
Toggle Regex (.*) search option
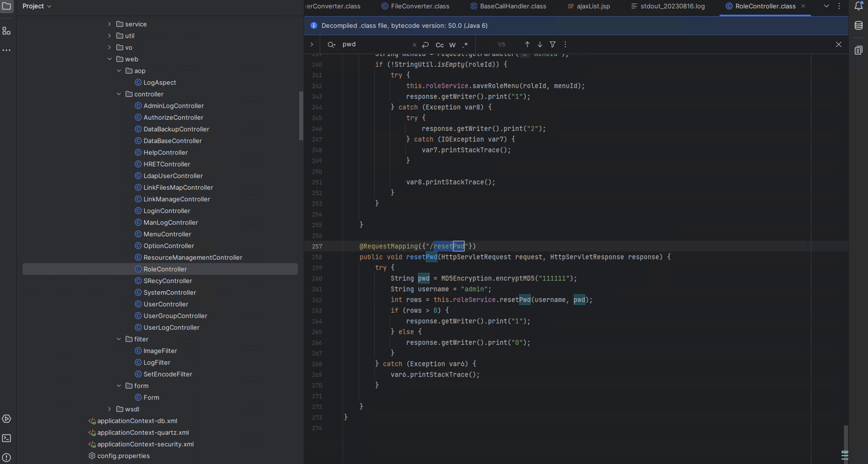point(465,45)
